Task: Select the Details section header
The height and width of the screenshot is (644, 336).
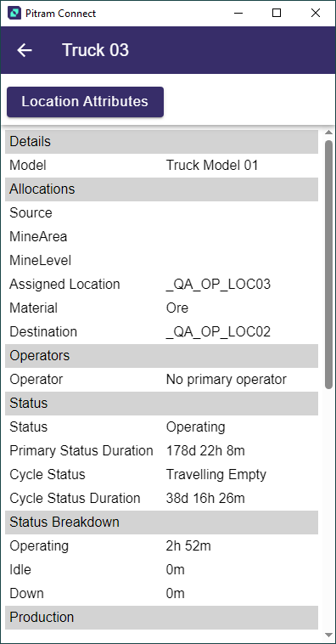Action: [x=162, y=142]
